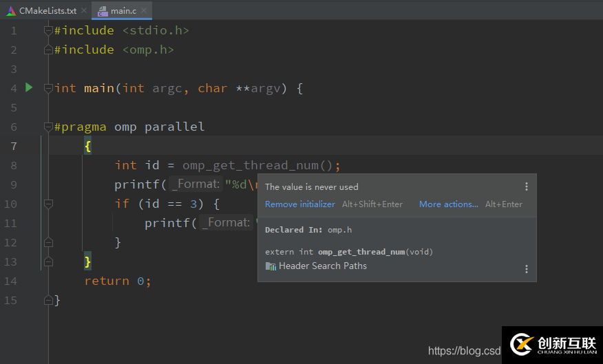The width and height of the screenshot is (603, 364).
Task: Click line number 4 in the gutter
Action: click(14, 88)
